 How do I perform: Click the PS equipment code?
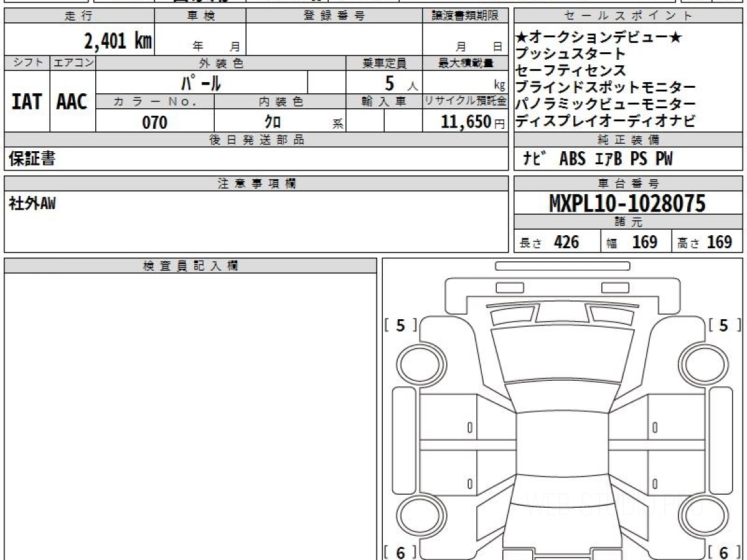coord(638,159)
